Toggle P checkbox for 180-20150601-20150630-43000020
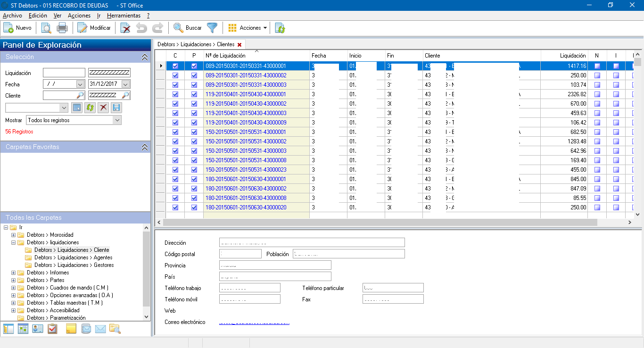The image size is (644, 348). [x=194, y=207]
